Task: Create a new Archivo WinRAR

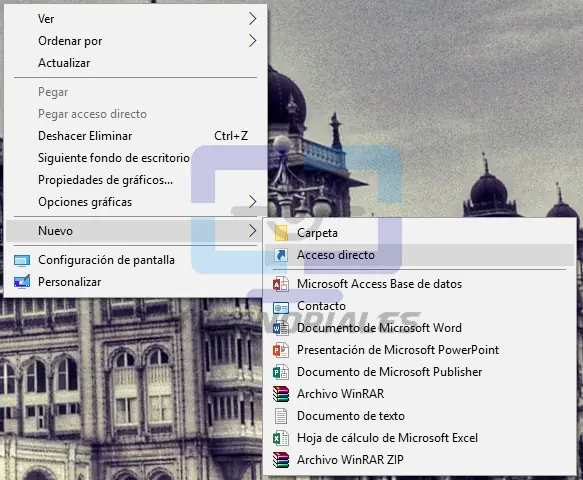Action: 420,394
